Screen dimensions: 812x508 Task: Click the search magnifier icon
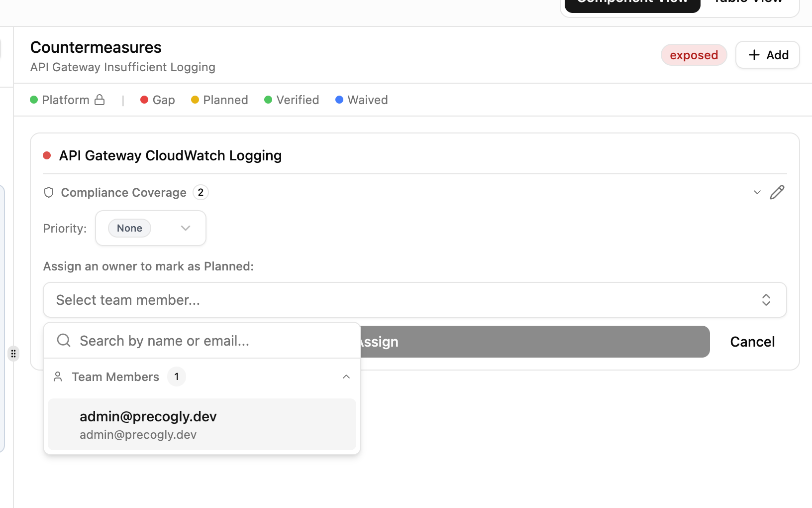point(64,340)
